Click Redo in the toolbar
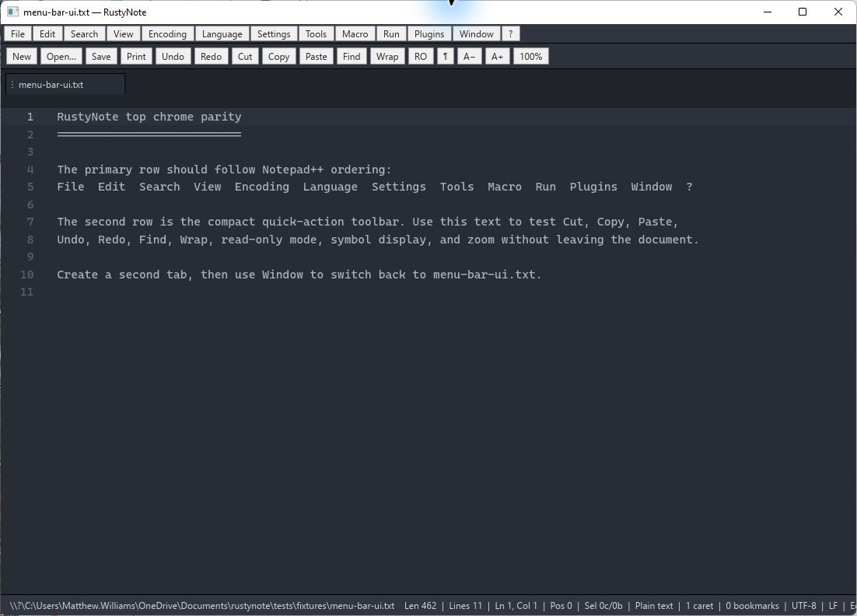 pos(211,56)
